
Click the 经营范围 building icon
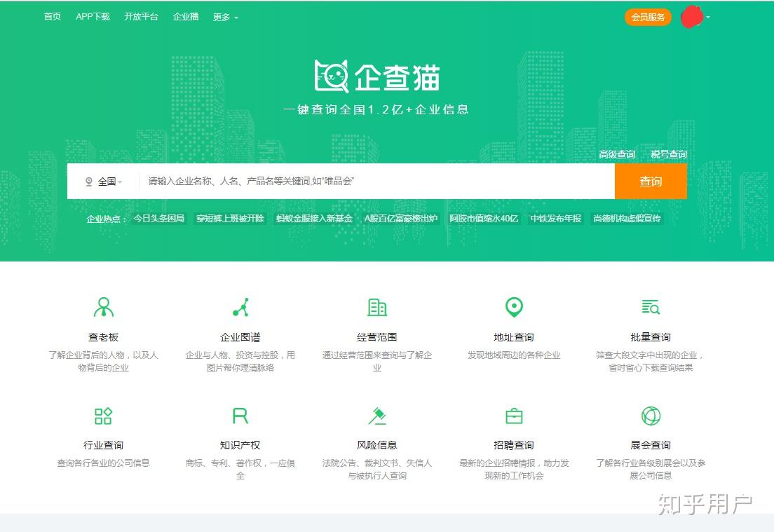376,306
